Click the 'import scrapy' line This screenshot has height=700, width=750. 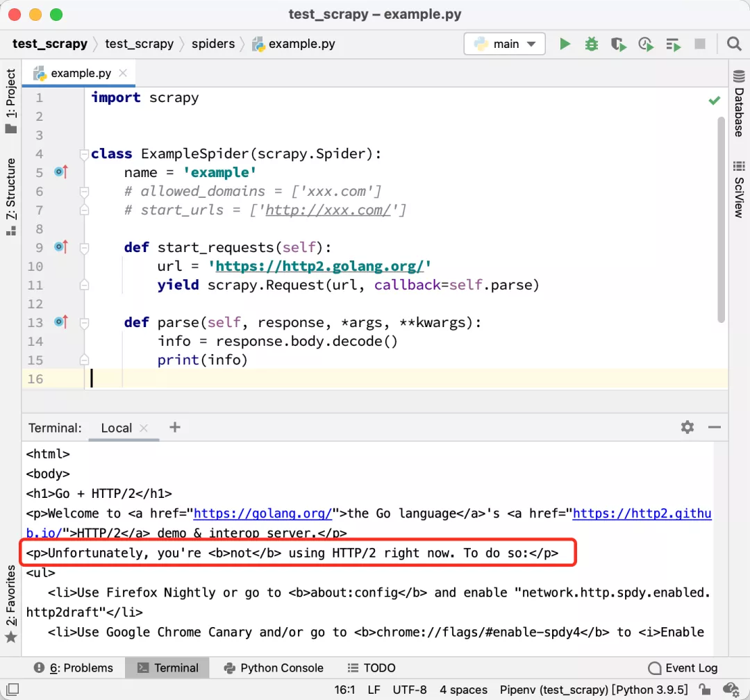coord(145,98)
